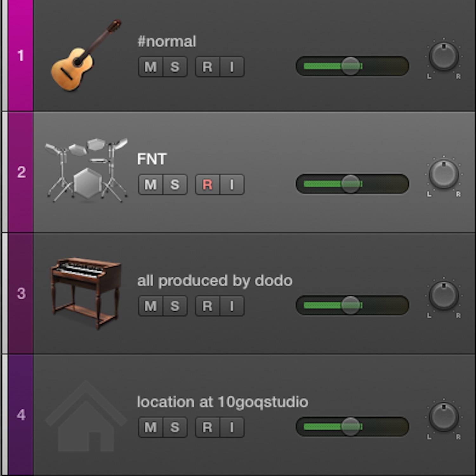Click volume slider on 'all produced by dodo' track
This screenshot has width=476, height=476.
click(x=350, y=305)
